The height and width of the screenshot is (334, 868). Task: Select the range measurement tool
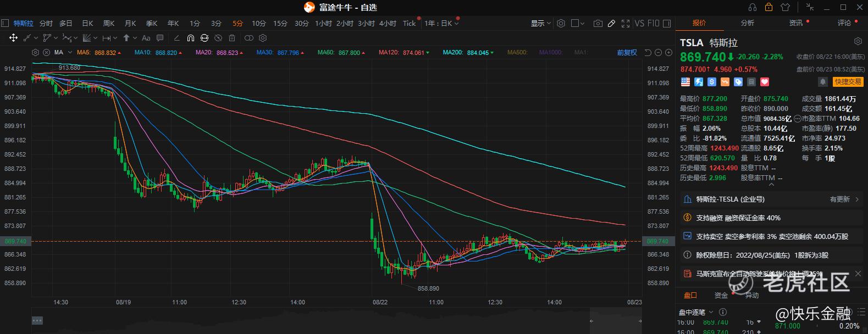coord(107,38)
